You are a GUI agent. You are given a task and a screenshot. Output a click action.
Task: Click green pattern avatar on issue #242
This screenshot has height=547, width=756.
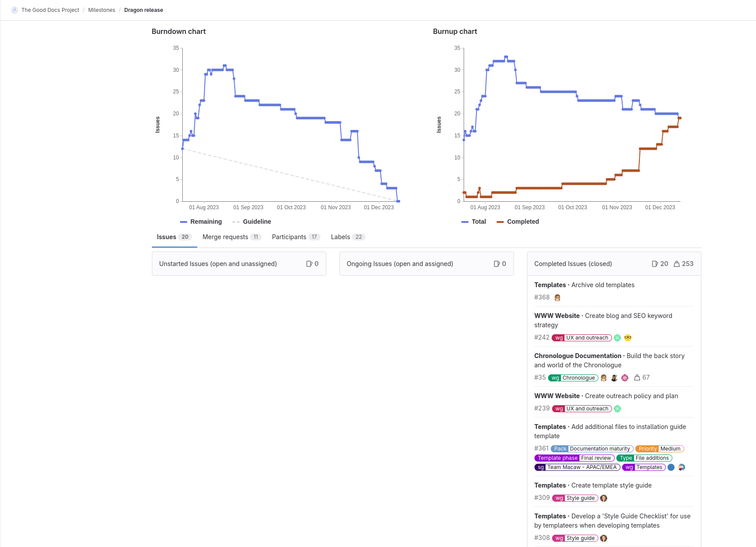point(617,338)
